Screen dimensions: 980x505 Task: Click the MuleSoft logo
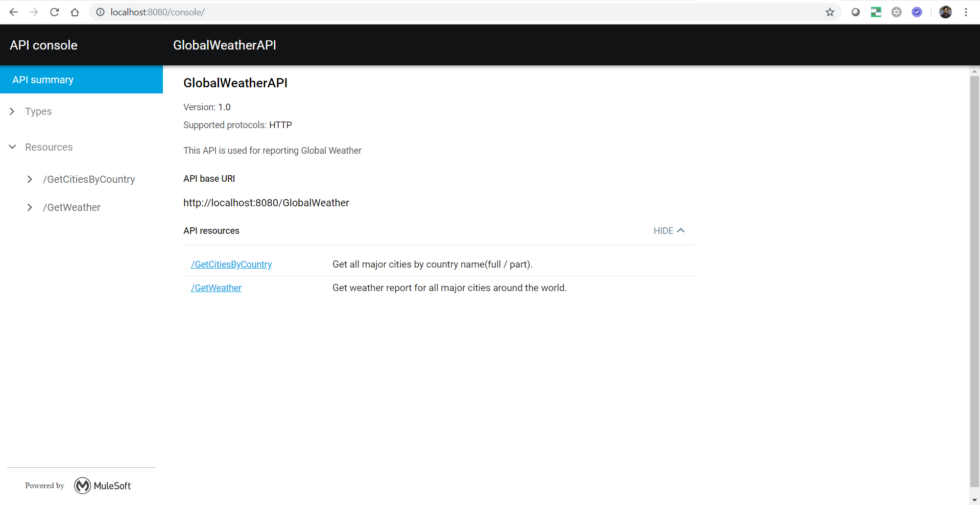click(103, 486)
